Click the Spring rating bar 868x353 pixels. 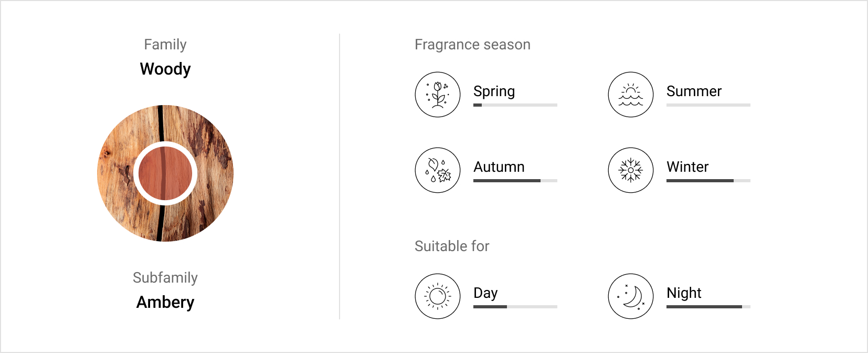point(515,105)
